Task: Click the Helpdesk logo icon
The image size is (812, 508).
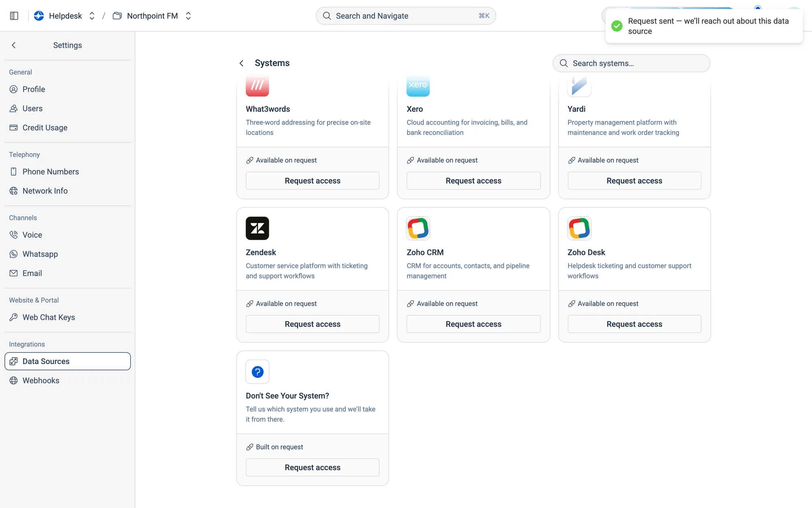Action: tap(39, 16)
